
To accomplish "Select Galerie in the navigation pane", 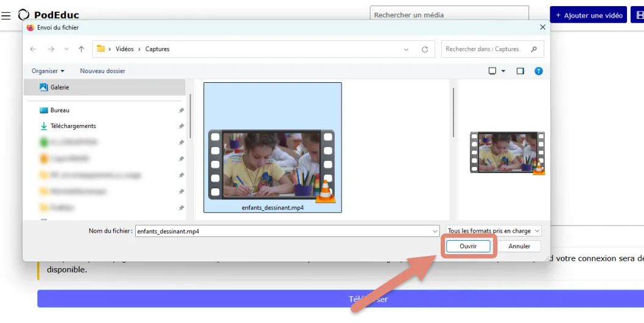I will click(105, 87).
